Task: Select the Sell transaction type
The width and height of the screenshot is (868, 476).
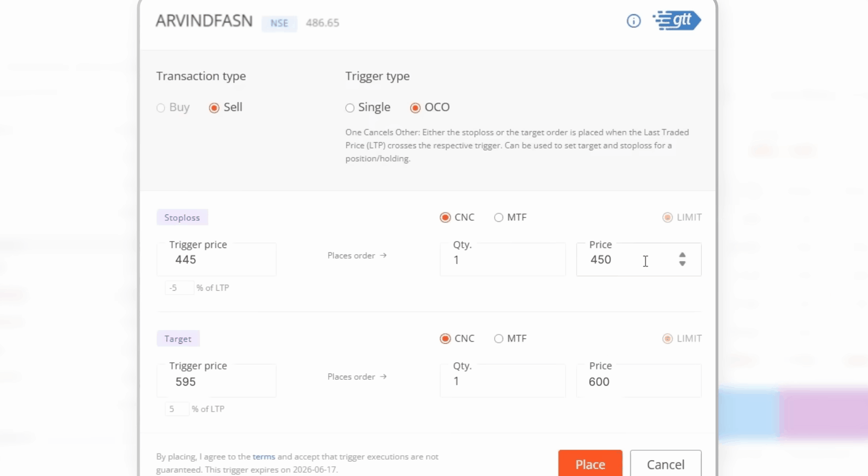Action: 214,108
